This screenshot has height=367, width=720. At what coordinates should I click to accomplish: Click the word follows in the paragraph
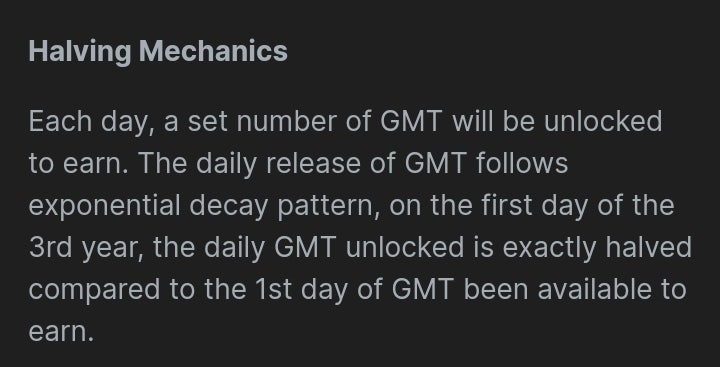pos(522,164)
